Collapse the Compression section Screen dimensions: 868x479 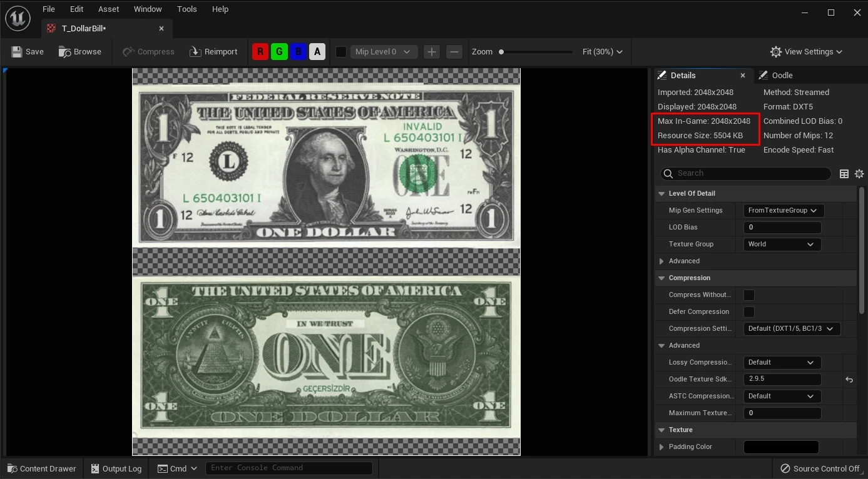tap(661, 278)
